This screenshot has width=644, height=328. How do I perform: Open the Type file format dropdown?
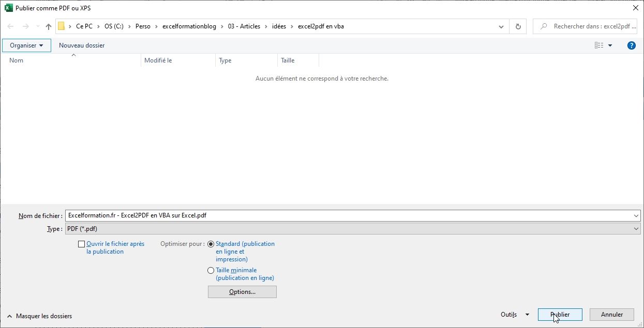tap(635, 228)
